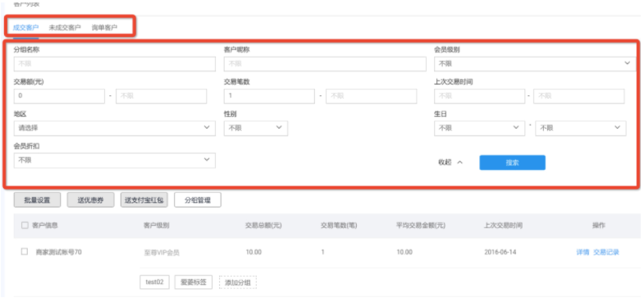644x298 pixels.
Task: Switch to the 成交客户 tab
Action: [x=26, y=28]
